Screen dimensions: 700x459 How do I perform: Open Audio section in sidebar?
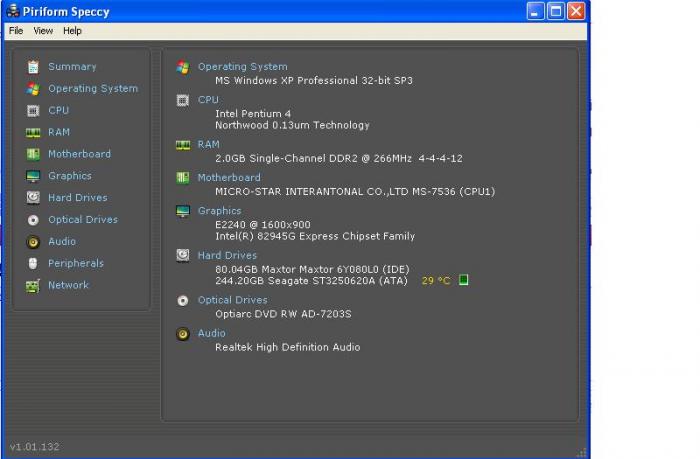[x=62, y=242]
